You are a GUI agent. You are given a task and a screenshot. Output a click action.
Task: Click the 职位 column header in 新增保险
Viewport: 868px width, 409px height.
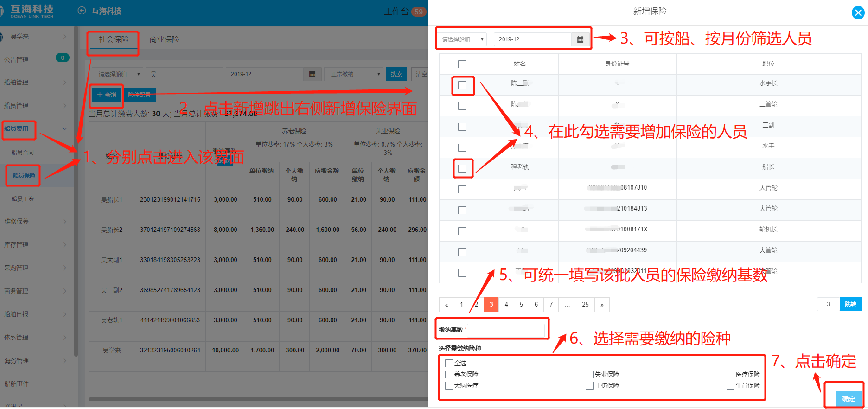[768, 64]
